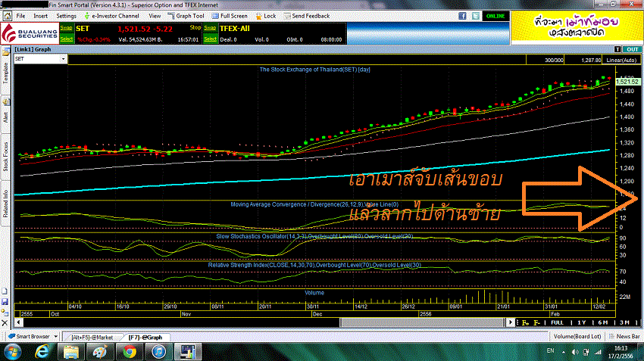
Task: Open the Settings menu
Action: point(66,16)
